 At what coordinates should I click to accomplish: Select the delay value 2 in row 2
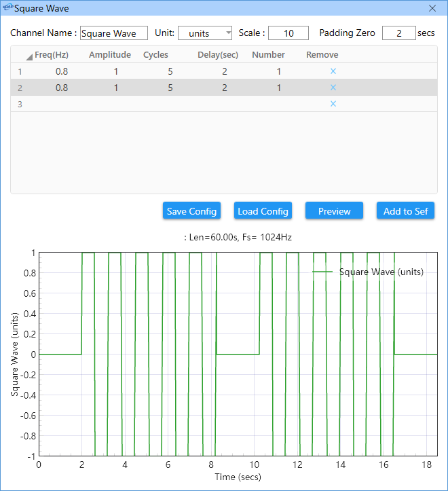[x=225, y=88]
